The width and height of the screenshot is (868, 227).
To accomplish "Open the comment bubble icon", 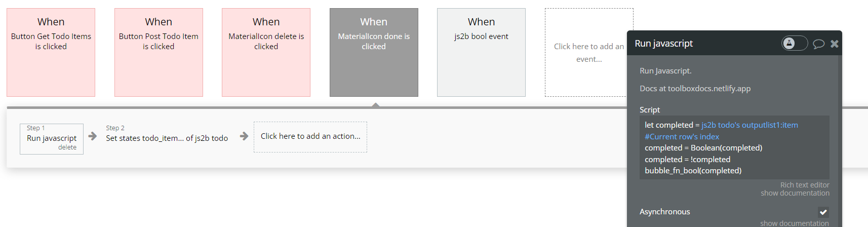I will point(818,44).
